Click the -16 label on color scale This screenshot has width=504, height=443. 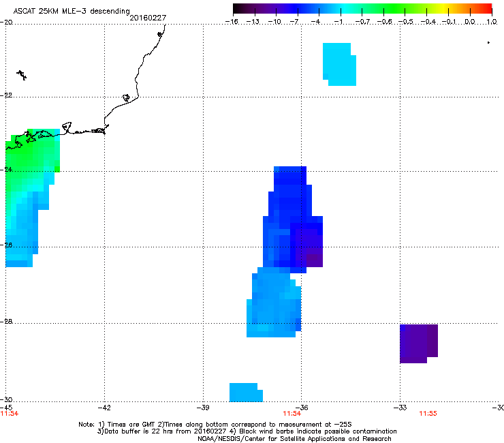click(x=232, y=22)
